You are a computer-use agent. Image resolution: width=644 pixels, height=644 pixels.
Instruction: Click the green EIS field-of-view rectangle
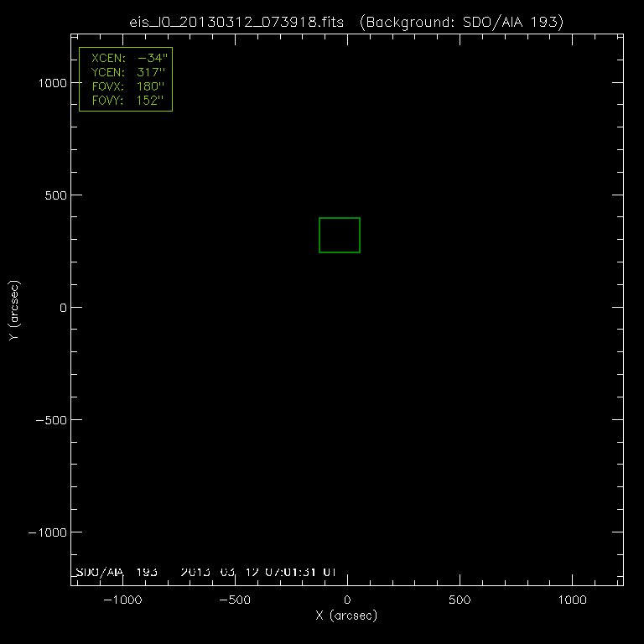coord(340,235)
